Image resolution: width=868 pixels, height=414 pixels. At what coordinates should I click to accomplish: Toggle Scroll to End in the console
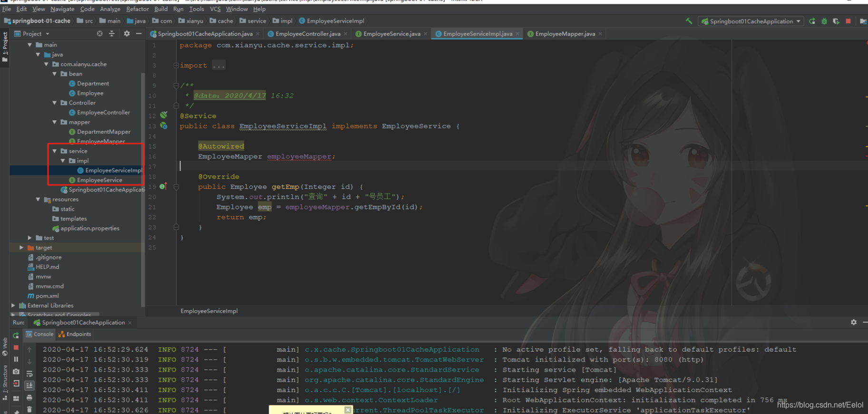click(29, 385)
